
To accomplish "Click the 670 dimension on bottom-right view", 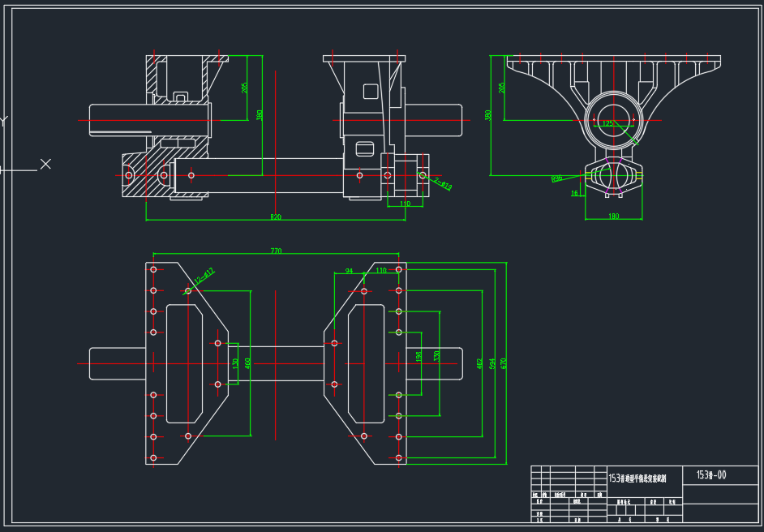I will point(503,363).
